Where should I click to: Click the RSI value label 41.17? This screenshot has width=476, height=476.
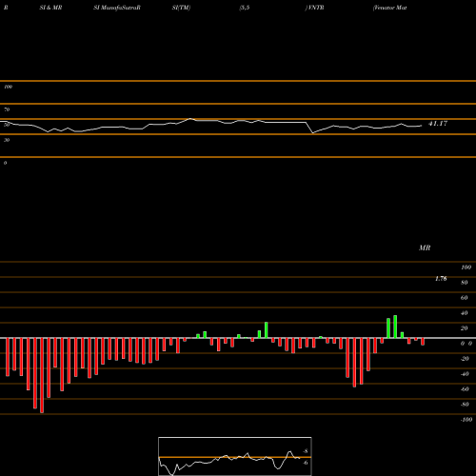point(438,124)
